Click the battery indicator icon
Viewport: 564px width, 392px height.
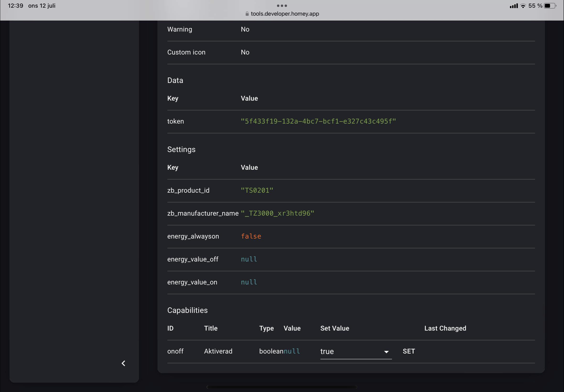[550, 5]
